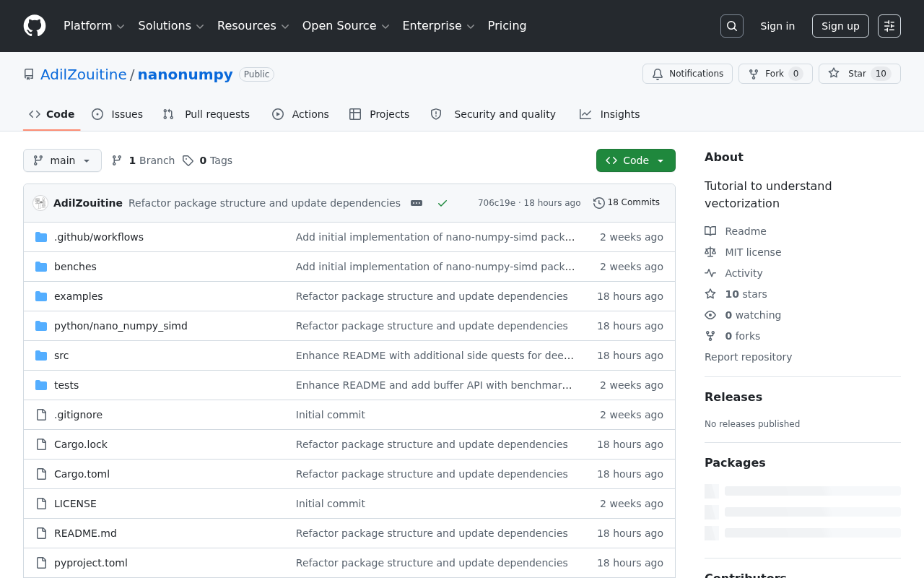The width and height of the screenshot is (924, 578).
Task: Open the AdilZouitine owner profile link
Action: [84, 74]
